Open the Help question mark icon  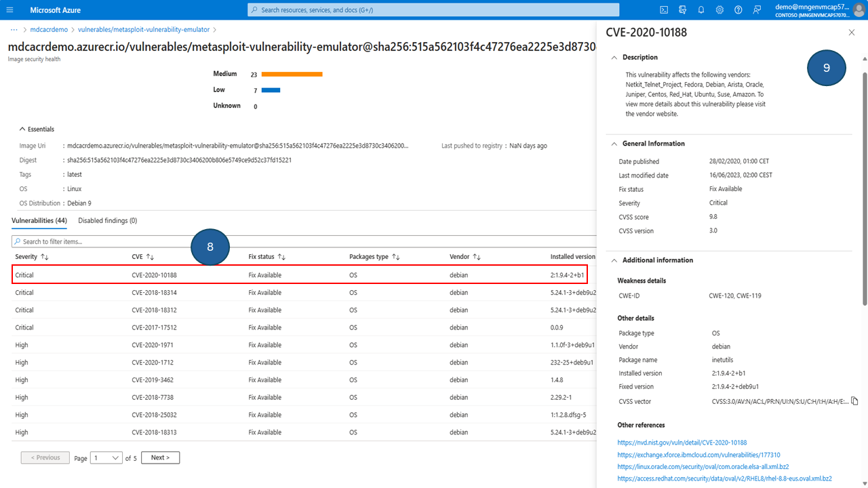coord(738,10)
